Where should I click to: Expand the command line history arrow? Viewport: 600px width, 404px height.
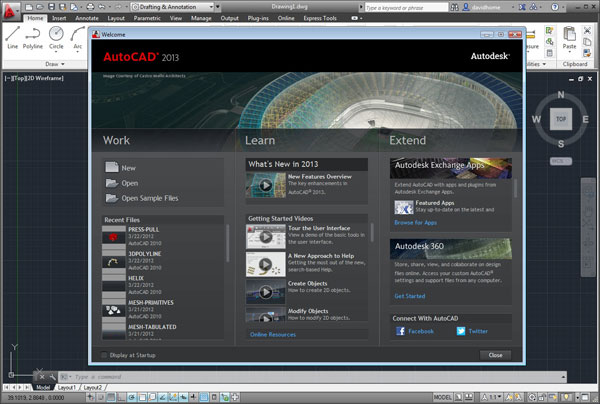(563, 377)
